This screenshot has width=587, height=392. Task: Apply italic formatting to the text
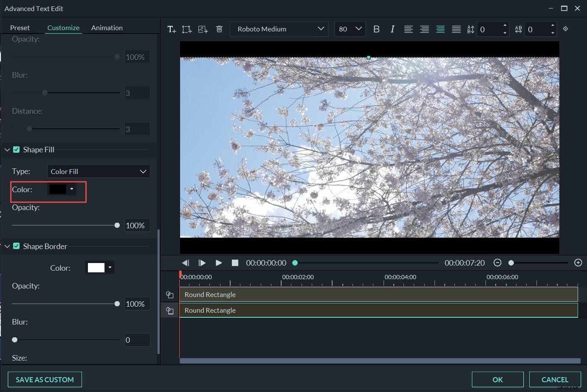[x=392, y=29]
